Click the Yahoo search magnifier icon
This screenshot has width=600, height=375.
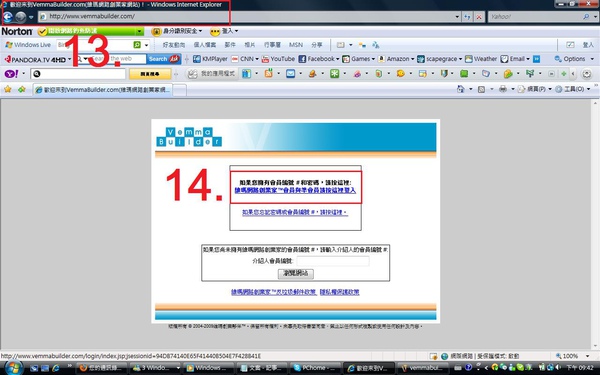pyautogui.click(x=586, y=16)
